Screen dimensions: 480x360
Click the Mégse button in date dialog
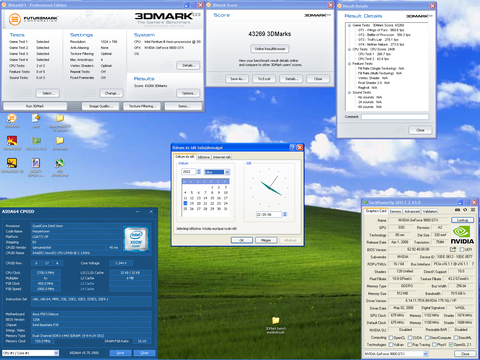266,240
